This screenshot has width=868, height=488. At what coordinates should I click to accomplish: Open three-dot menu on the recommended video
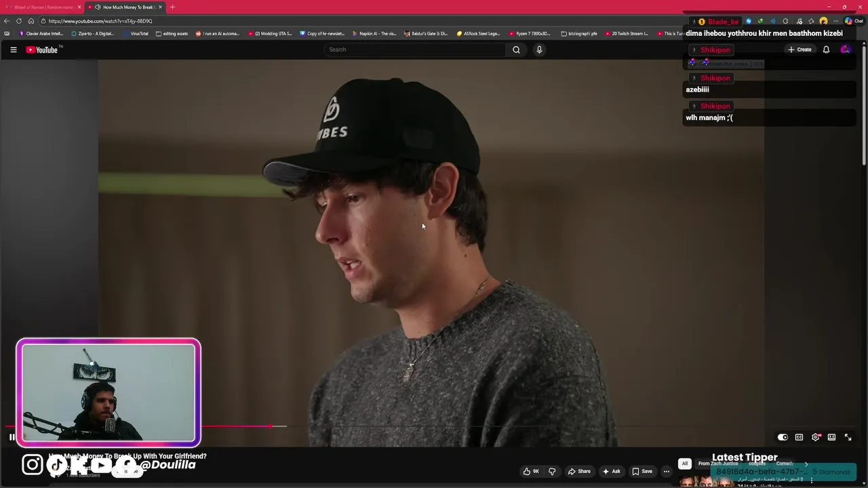click(x=811, y=479)
